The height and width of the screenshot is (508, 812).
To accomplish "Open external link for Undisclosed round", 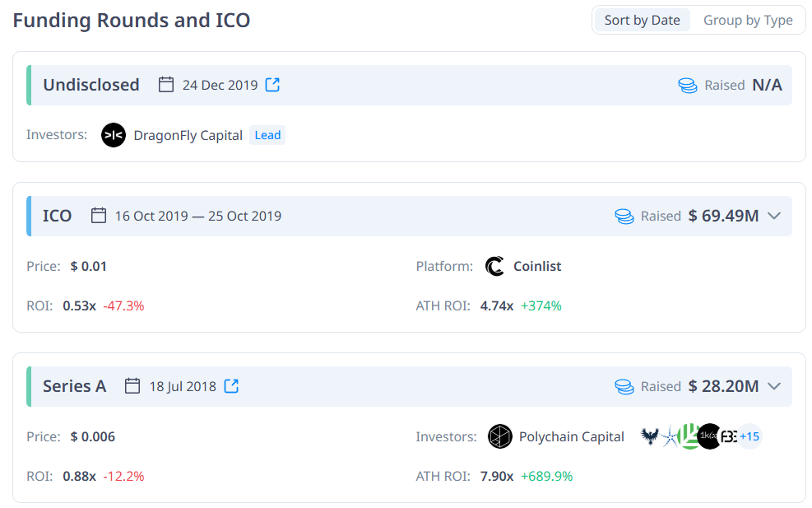I will tap(272, 85).
